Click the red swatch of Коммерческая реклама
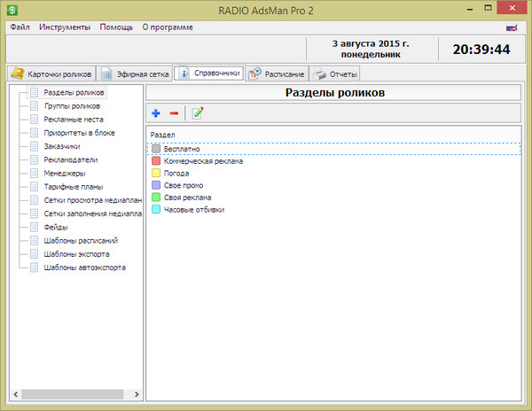The image size is (532, 411). [x=156, y=161]
